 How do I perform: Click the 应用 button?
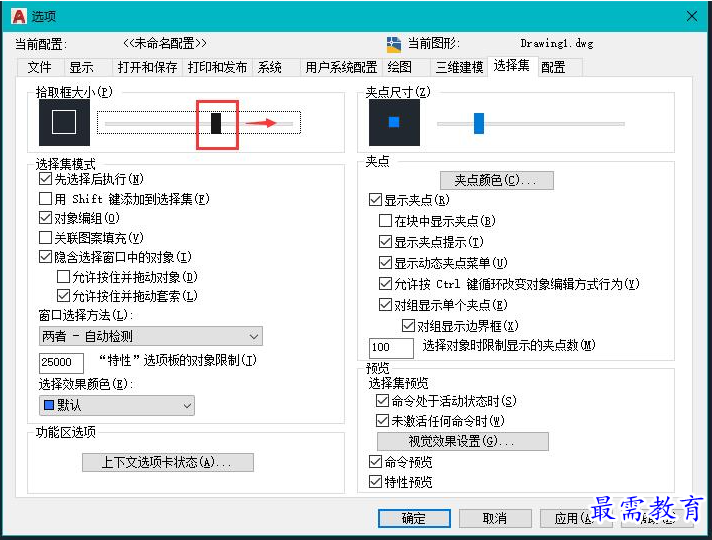[576, 518]
